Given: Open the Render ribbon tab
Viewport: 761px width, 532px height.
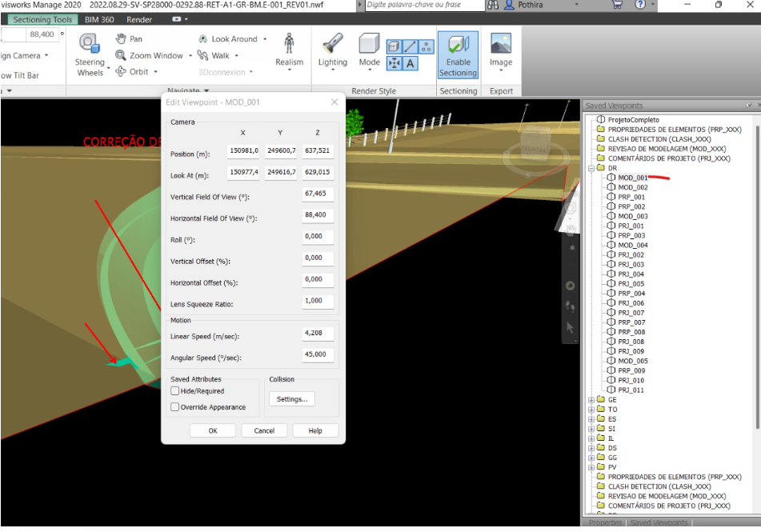Looking at the screenshot, I should coord(139,19).
